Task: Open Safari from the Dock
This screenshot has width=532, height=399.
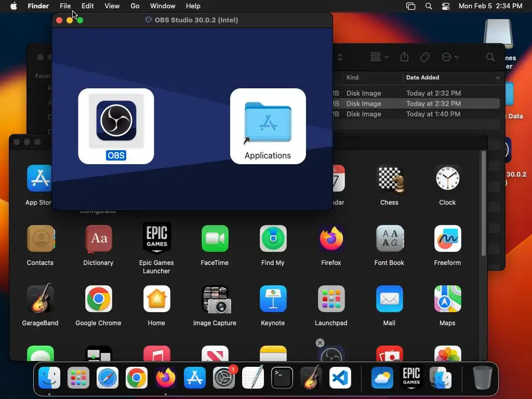Action: (108, 378)
